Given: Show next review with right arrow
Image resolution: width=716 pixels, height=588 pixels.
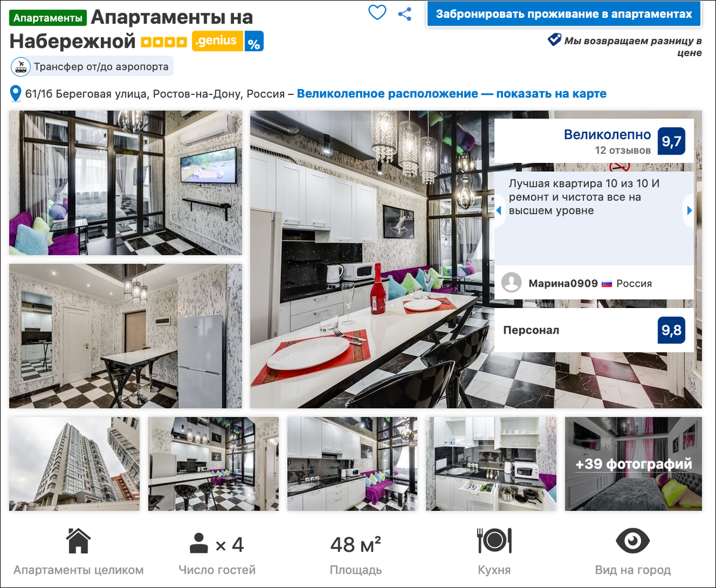Looking at the screenshot, I should (x=689, y=210).
